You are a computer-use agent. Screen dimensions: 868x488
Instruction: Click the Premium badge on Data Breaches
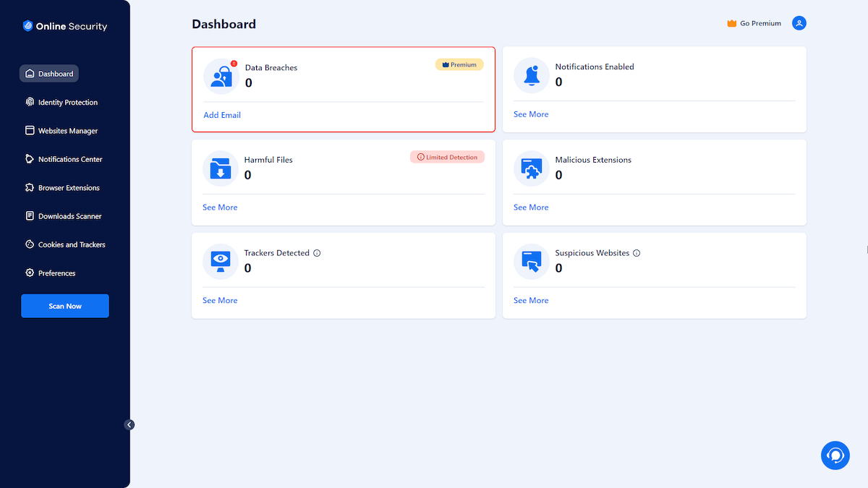(459, 64)
